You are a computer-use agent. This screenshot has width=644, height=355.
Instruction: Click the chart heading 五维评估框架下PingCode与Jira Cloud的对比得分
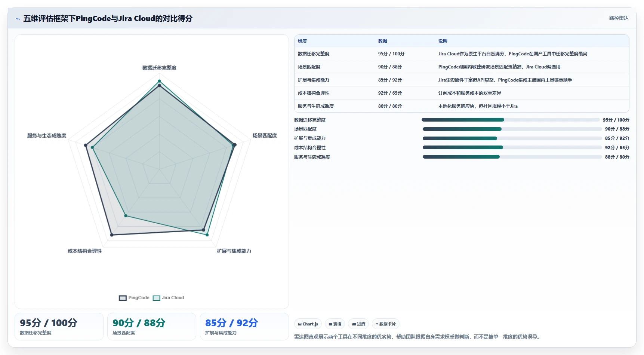(x=108, y=18)
